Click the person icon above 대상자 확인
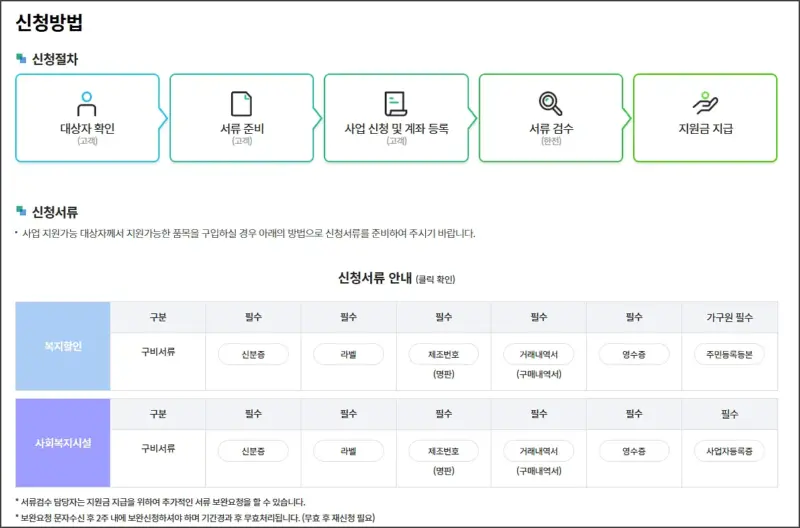800x528 pixels. pyautogui.click(x=87, y=104)
